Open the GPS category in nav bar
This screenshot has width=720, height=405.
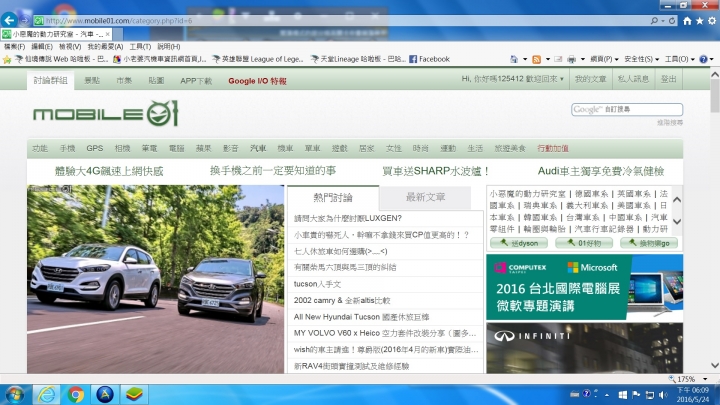click(95, 148)
